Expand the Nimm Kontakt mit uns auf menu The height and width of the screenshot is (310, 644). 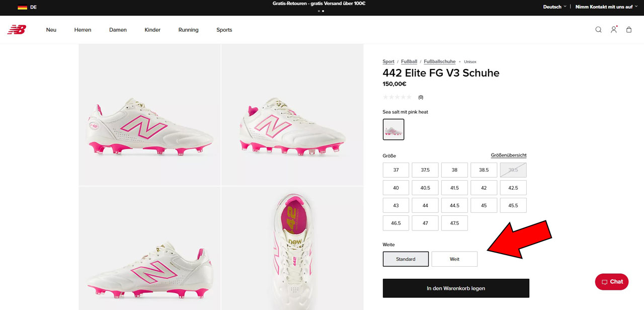coord(606,7)
